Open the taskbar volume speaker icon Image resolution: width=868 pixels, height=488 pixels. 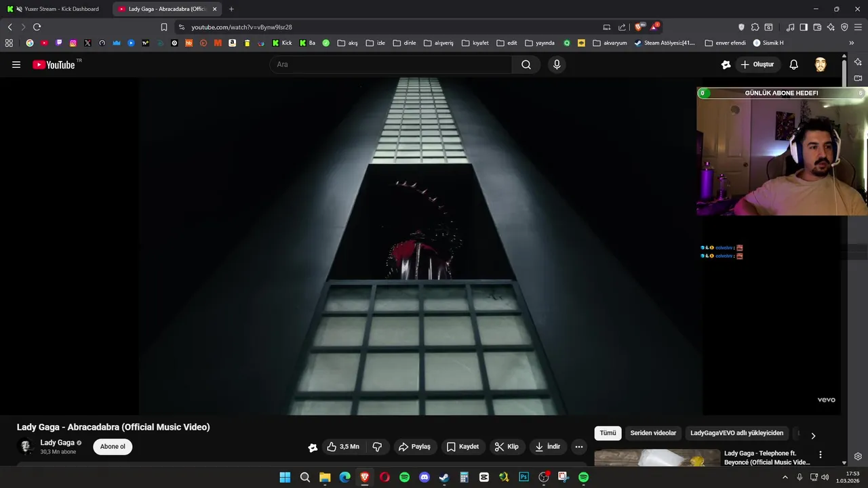tap(825, 477)
